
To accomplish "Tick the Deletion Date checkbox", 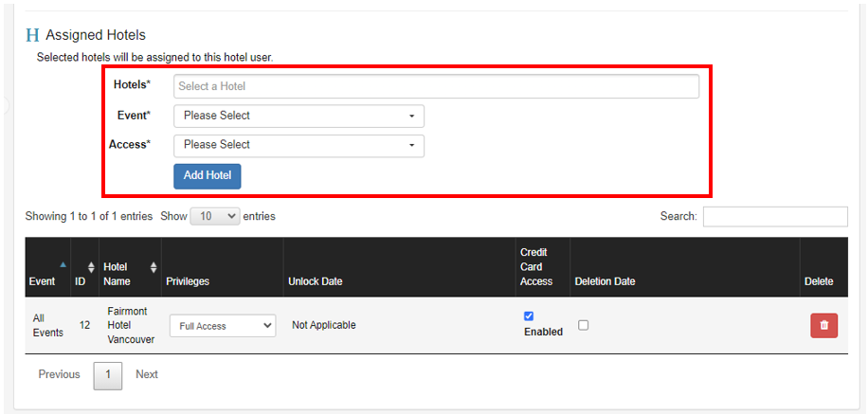I will pyautogui.click(x=583, y=325).
